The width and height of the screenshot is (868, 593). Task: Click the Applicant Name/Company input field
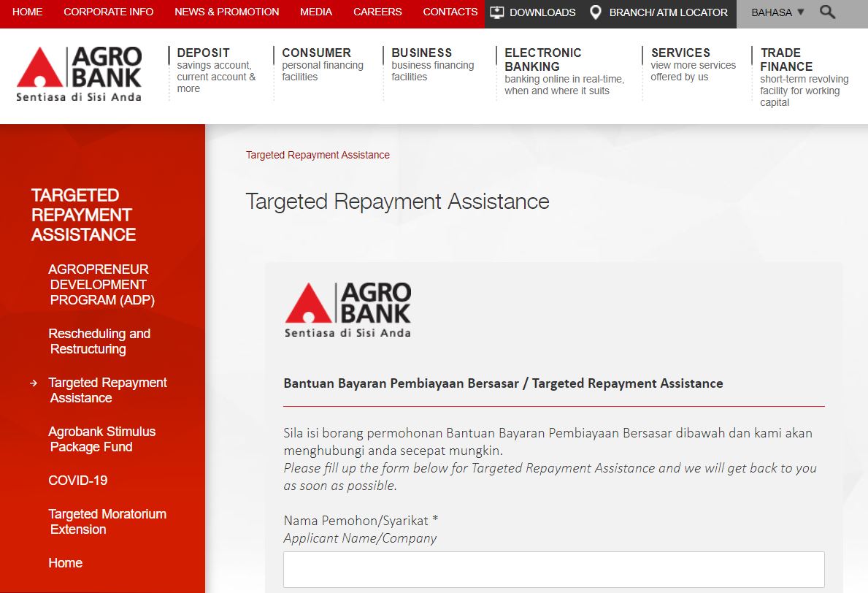[553, 569]
